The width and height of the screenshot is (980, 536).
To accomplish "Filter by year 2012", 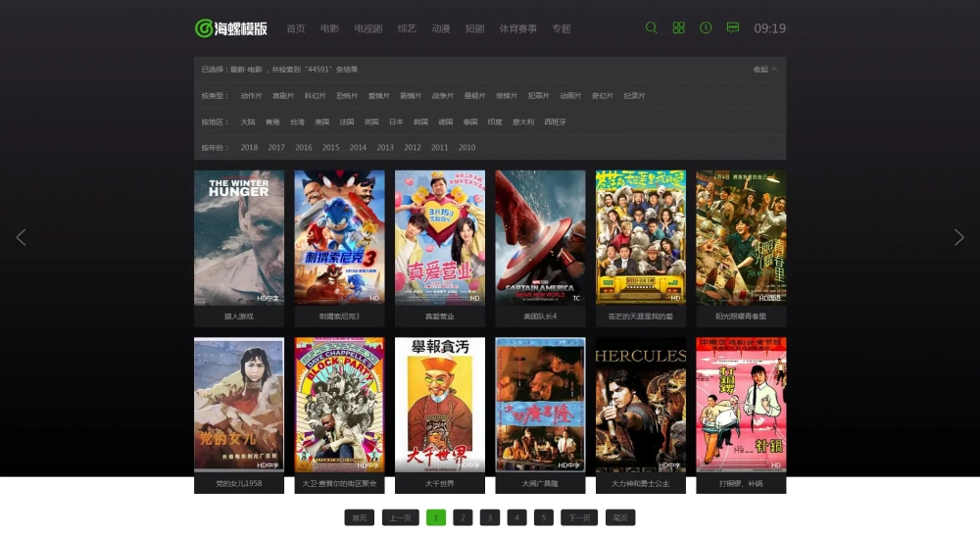I will pos(413,147).
